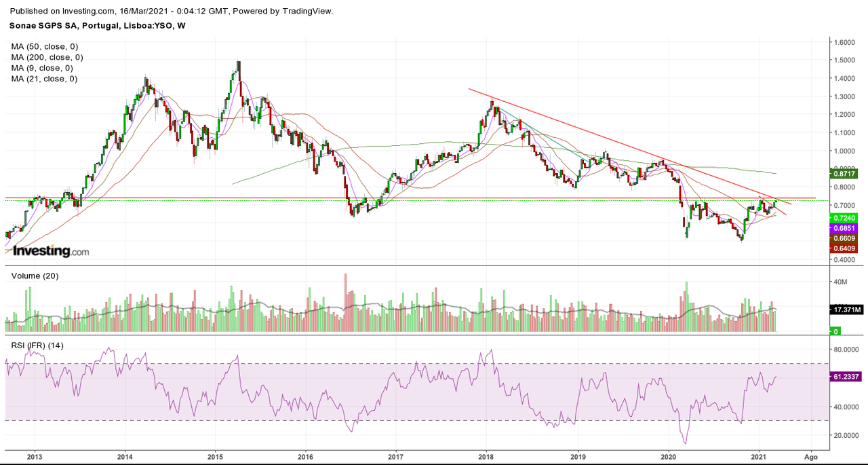Click the 1.3000 price axis label
The width and height of the screenshot is (868, 465).
(x=845, y=96)
